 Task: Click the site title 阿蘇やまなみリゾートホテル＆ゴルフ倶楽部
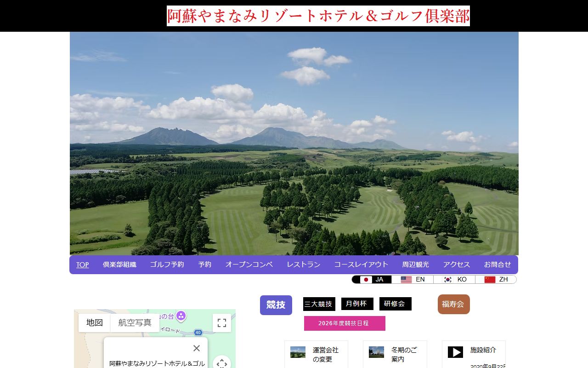pos(318,16)
